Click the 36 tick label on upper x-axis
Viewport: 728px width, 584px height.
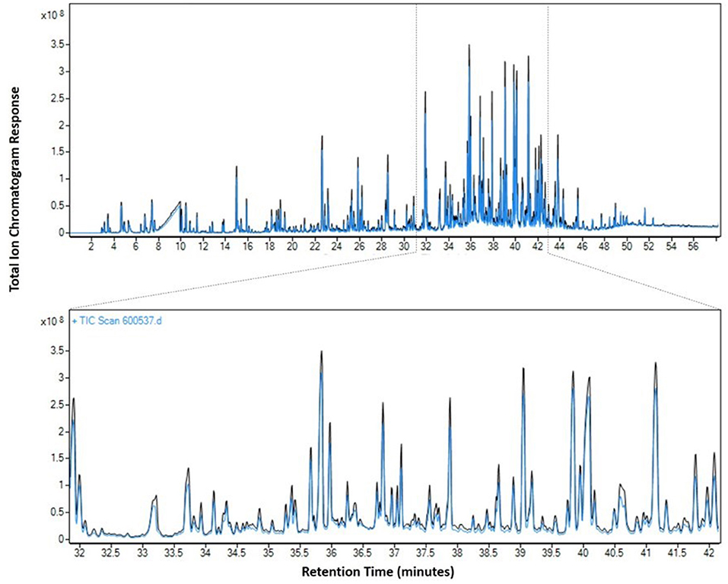471,246
